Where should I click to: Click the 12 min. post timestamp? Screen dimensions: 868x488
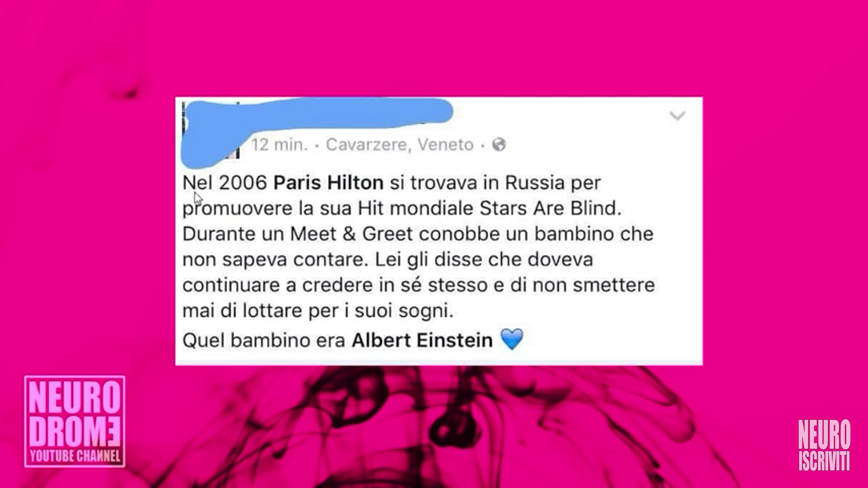click(x=279, y=145)
